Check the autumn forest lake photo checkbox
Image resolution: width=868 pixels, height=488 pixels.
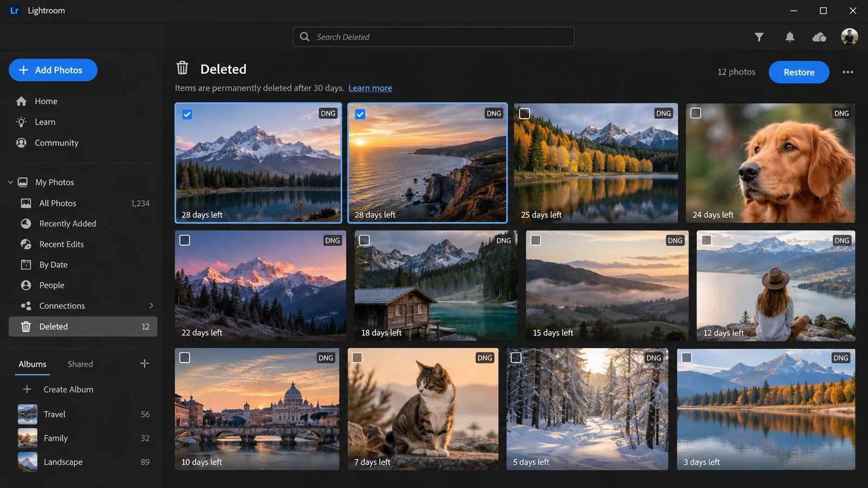pos(525,114)
